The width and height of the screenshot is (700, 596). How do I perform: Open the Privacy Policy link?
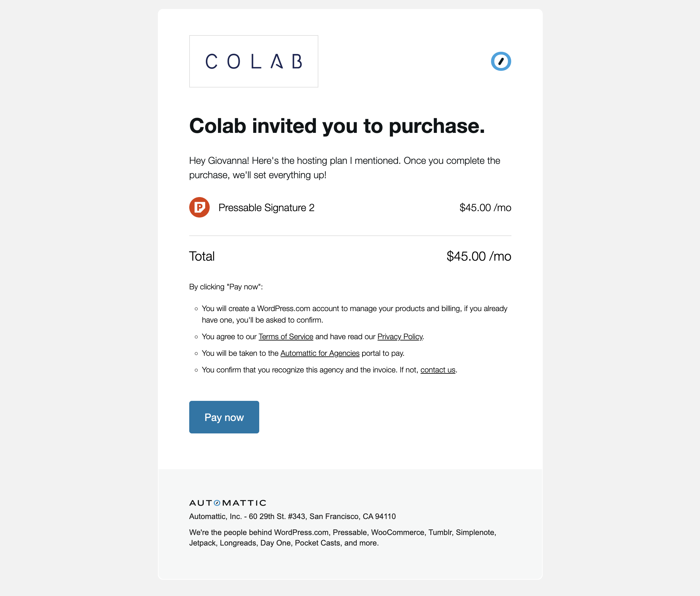coord(400,336)
